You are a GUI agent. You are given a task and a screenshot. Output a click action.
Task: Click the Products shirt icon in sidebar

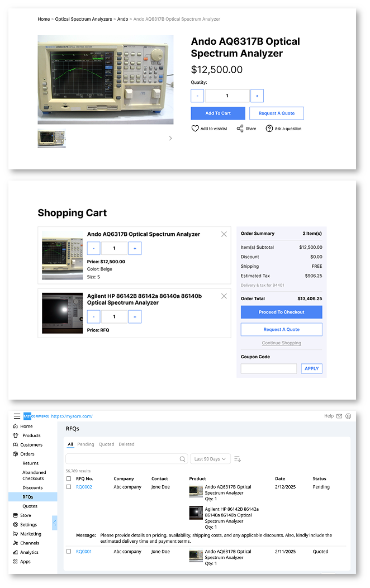(x=15, y=435)
